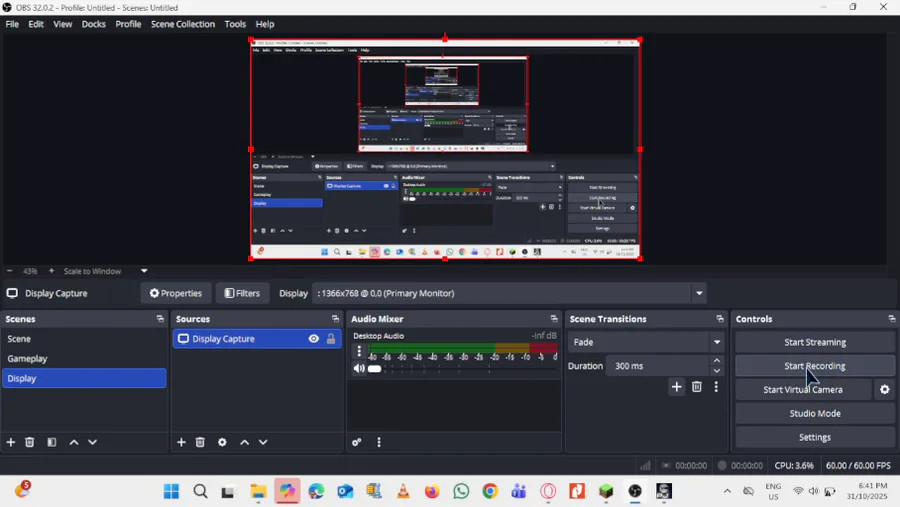Open the File menu
Viewport: 900px width, 507px height.
(12, 24)
